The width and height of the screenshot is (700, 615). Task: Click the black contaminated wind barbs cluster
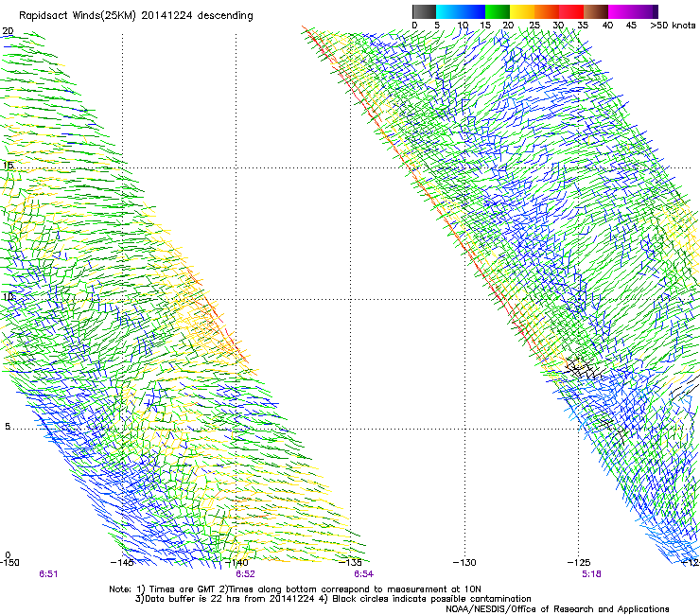585,369
